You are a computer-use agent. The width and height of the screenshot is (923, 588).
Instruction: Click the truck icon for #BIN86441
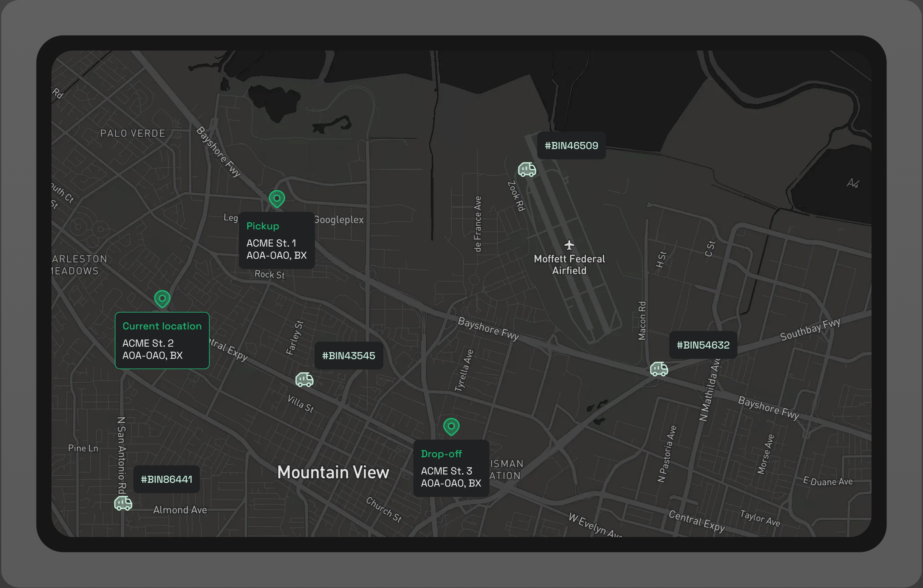click(123, 503)
